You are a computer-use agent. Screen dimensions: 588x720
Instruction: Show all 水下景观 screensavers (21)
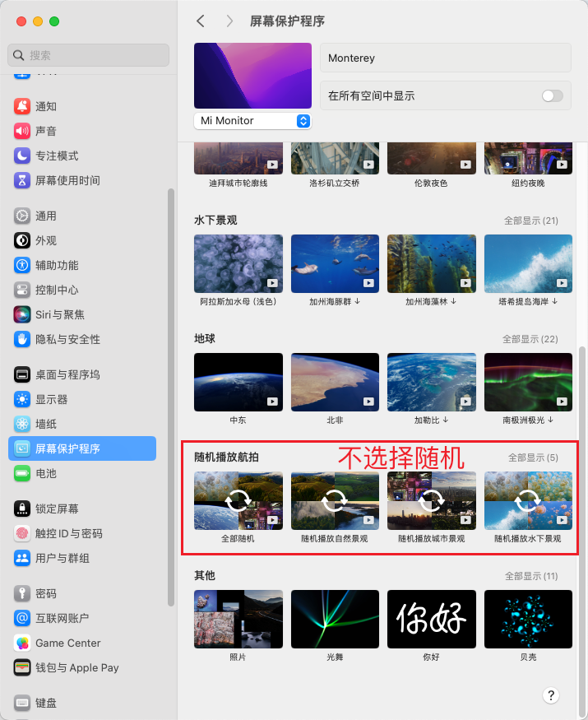(531, 221)
